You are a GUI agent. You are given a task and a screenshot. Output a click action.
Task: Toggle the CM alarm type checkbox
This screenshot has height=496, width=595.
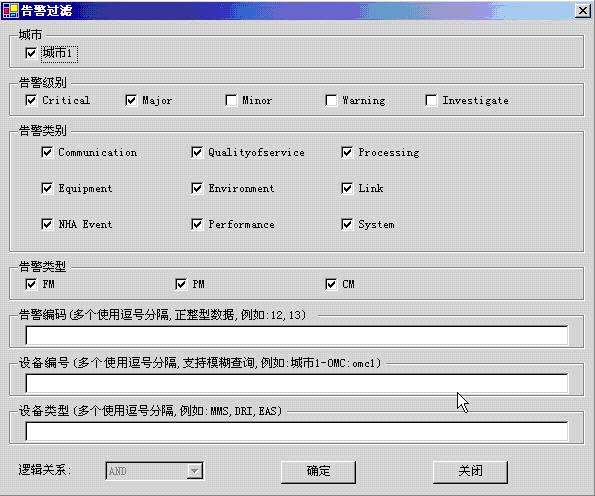[x=331, y=284]
